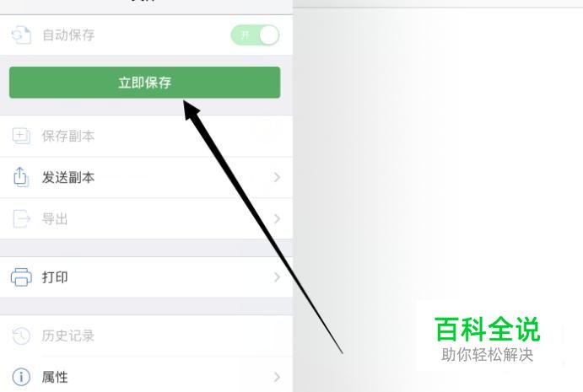
Task: Expand the 打印 row chevron
Action: pos(277,277)
